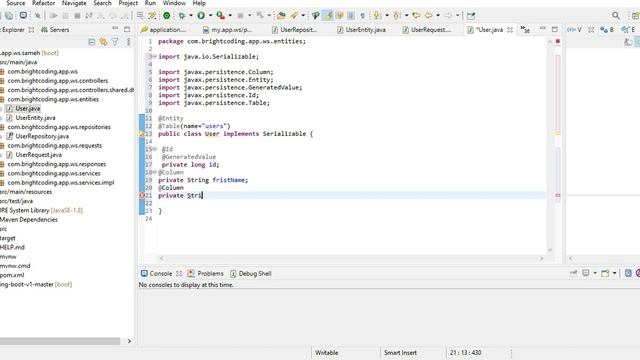Select User.java in Package Explorer

[x=28, y=109]
